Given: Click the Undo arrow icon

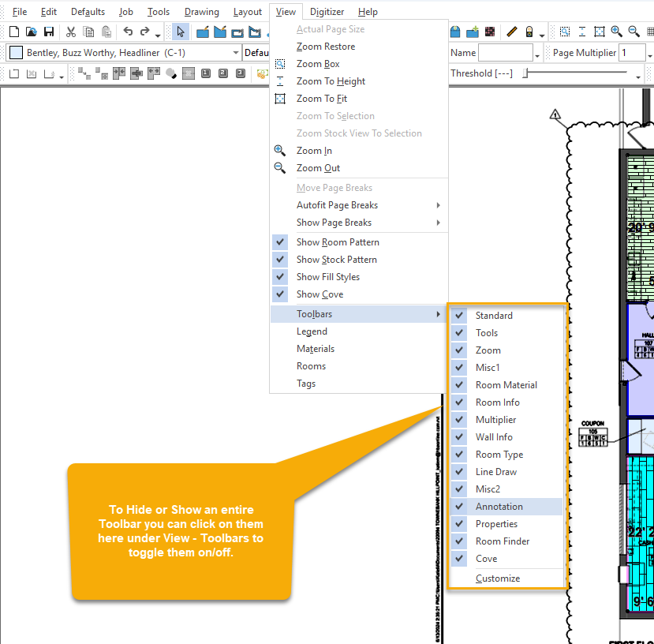Looking at the screenshot, I should coord(128,32).
